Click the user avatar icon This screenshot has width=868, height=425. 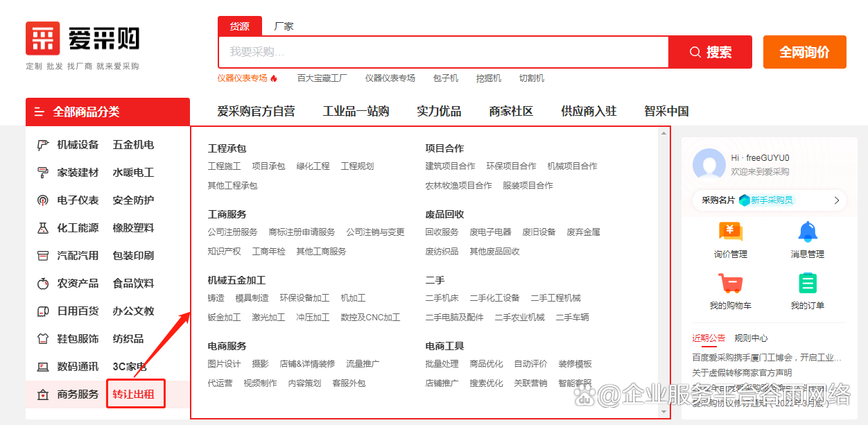point(709,164)
